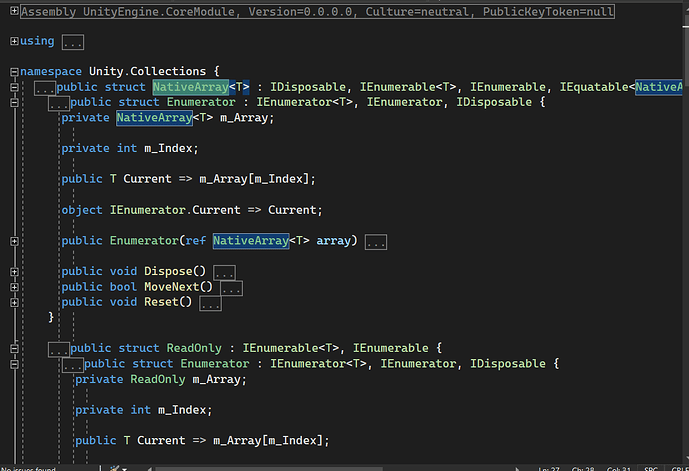Click 'private ReadOnly m_Array;' field line

pyautogui.click(x=161, y=379)
